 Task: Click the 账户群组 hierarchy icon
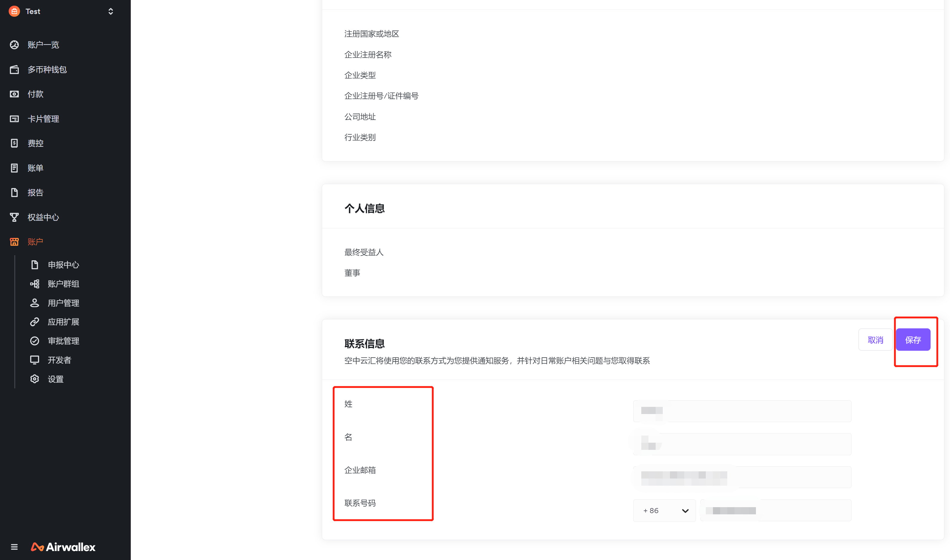(35, 284)
